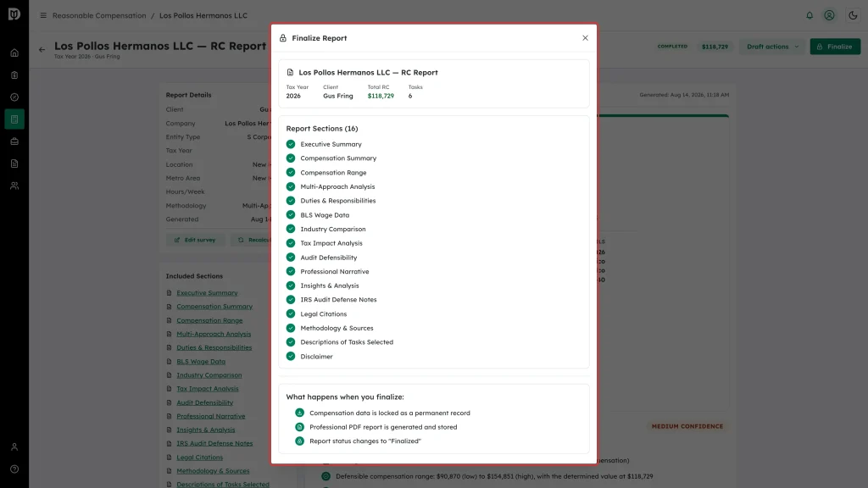Click the Finalize button in header
Viewport: 868px width, 488px height.
pyautogui.click(x=835, y=47)
